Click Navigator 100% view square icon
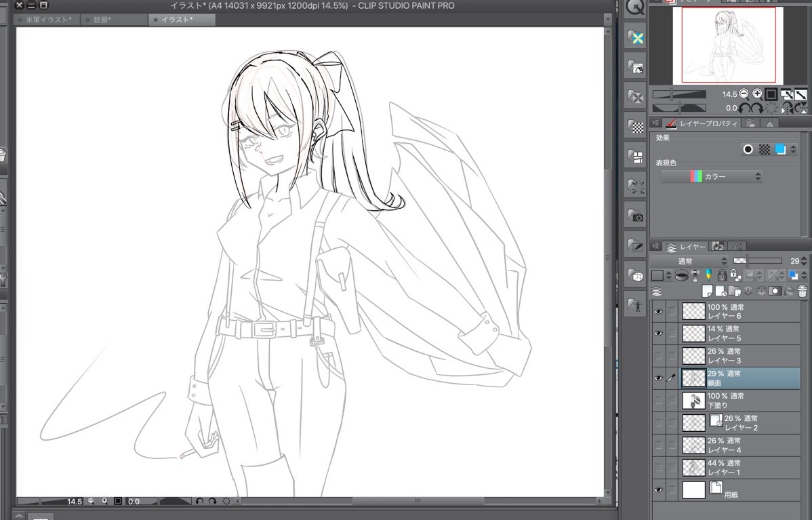This screenshot has height=520, width=812. coord(771,94)
